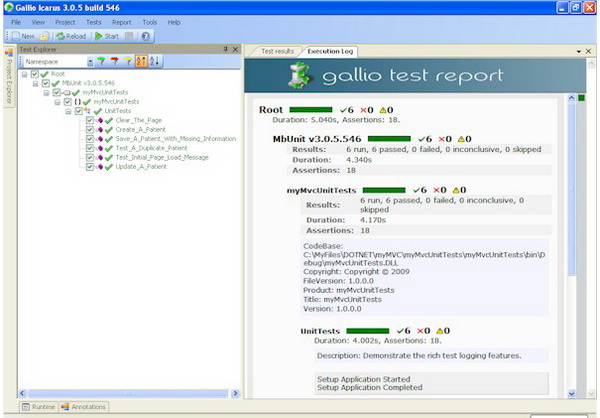Click the namespace braces icon beside myMvcUnitTests
600x418 pixels.
click(x=77, y=101)
